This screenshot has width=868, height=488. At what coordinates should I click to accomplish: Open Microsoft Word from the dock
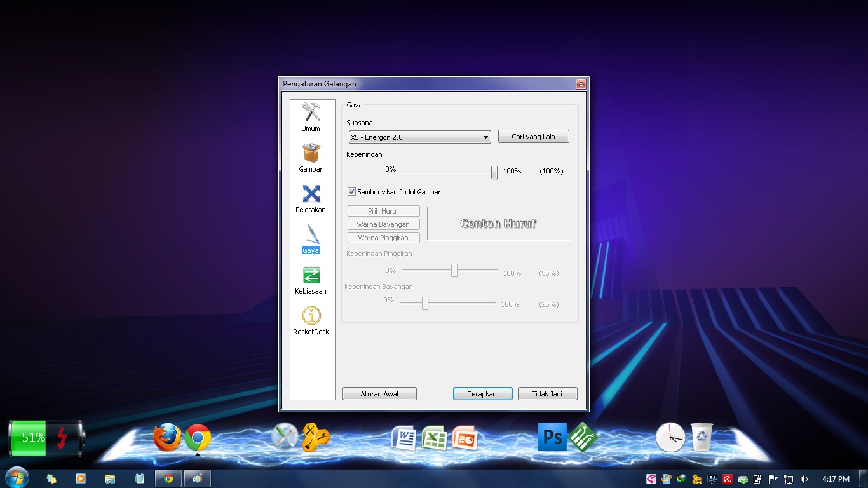click(404, 437)
